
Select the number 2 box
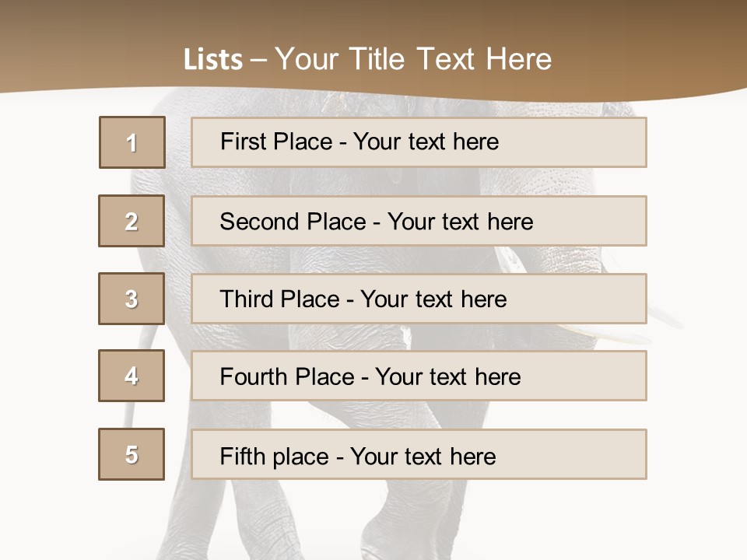(132, 221)
